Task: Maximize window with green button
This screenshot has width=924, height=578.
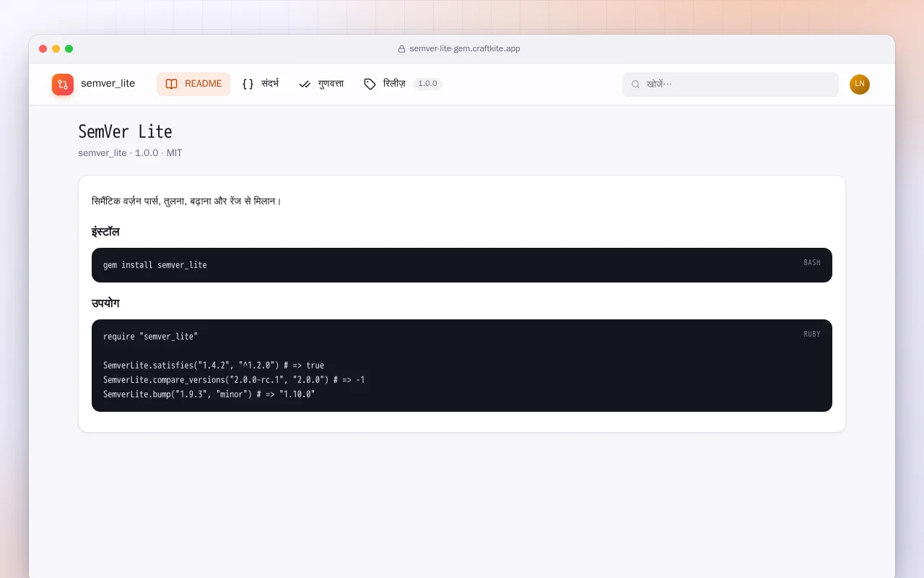Action: click(69, 49)
